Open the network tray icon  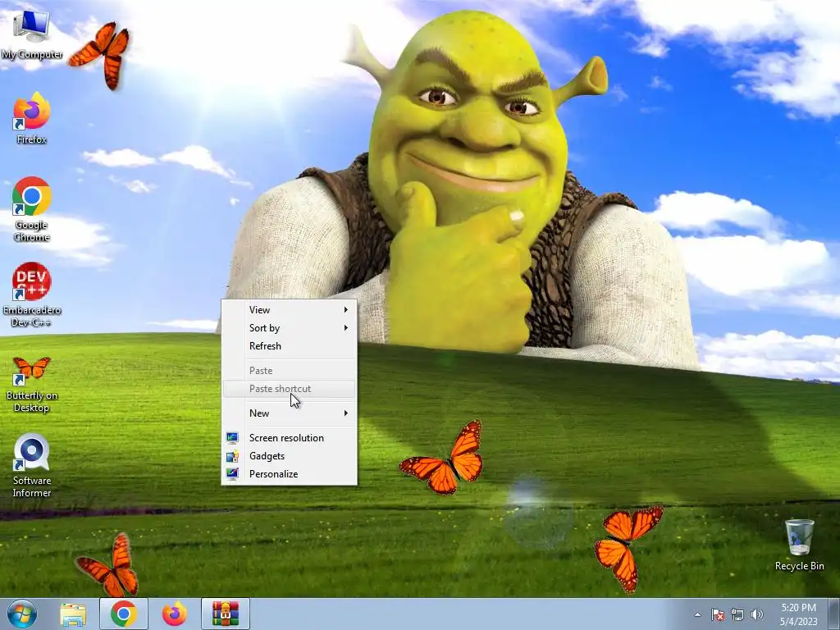pyautogui.click(x=737, y=614)
